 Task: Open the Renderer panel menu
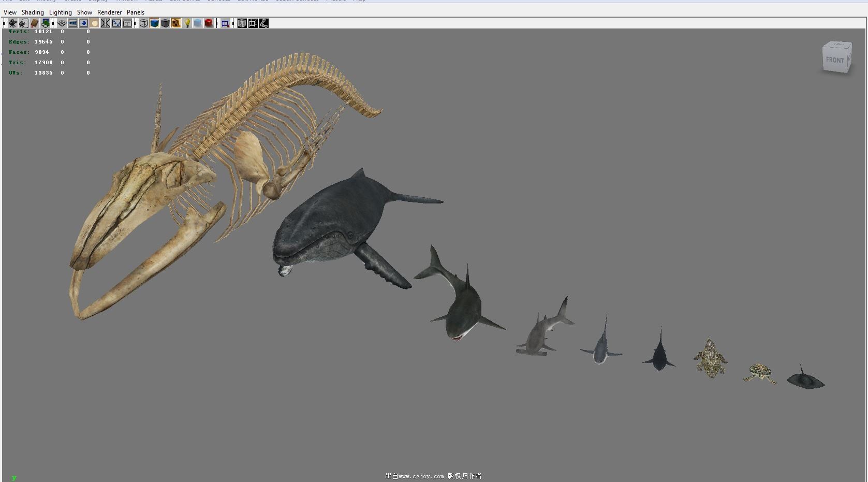[110, 12]
